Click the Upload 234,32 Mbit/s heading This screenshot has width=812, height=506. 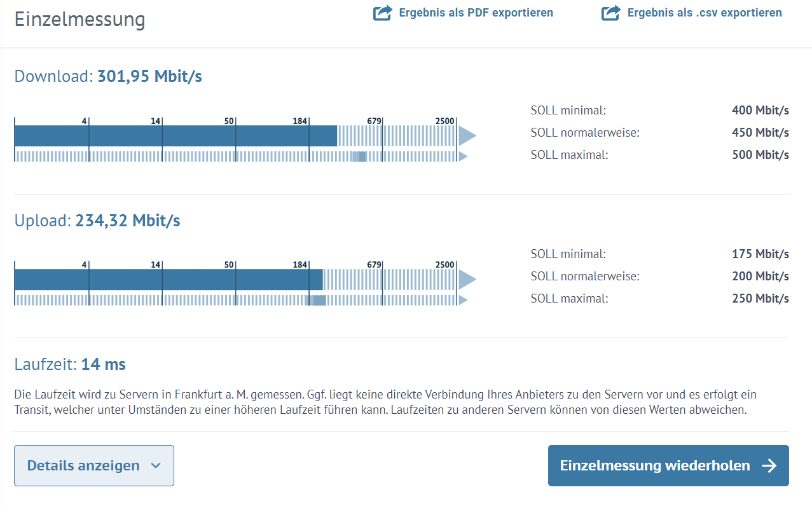(97, 221)
